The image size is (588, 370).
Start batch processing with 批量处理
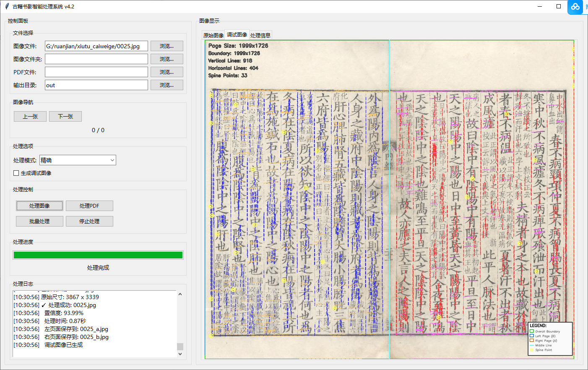39,221
